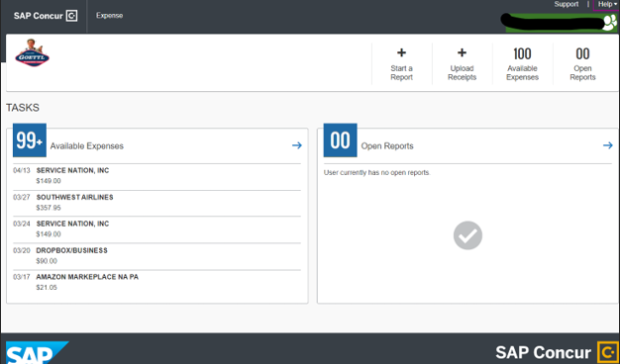Image resolution: width=620 pixels, height=364 pixels.
Task: Click the SAP logo in the footer
Action: pyautogui.click(x=38, y=352)
